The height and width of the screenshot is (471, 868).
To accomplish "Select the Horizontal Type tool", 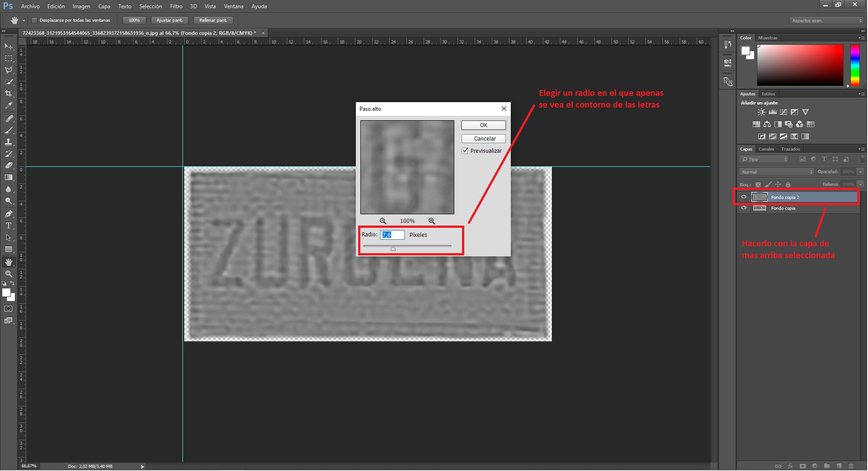I will tap(9, 226).
